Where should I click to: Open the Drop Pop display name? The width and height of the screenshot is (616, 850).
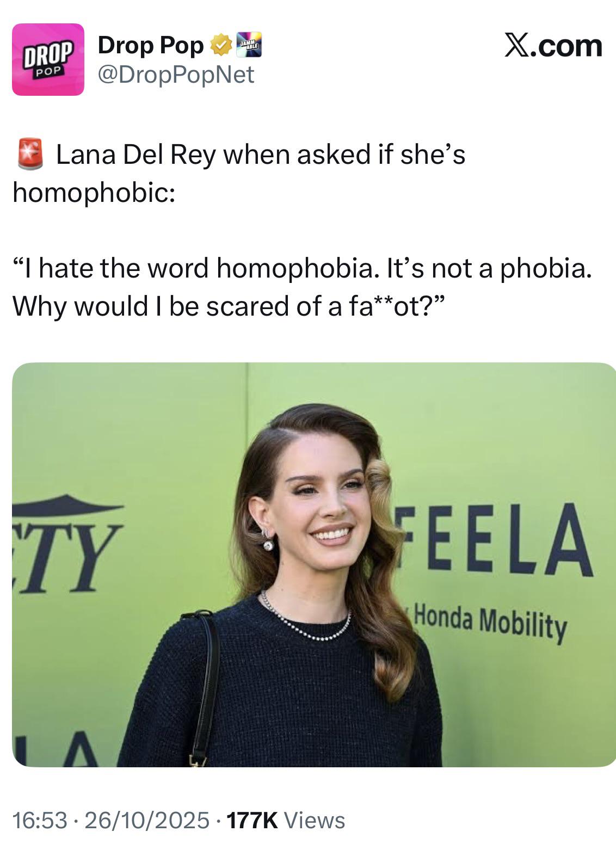pyautogui.click(x=150, y=45)
